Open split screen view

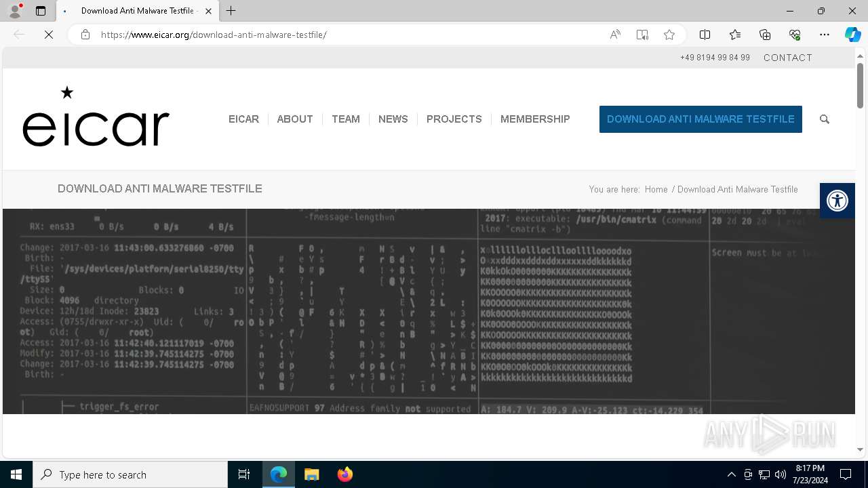[x=705, y=35]
